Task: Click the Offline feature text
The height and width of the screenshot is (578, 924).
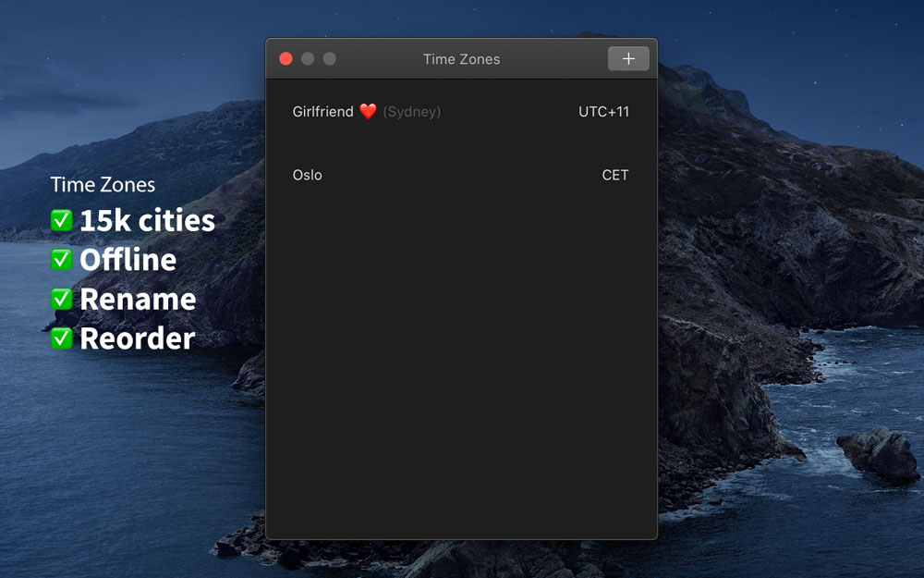Action: click(x=128, y=260)
